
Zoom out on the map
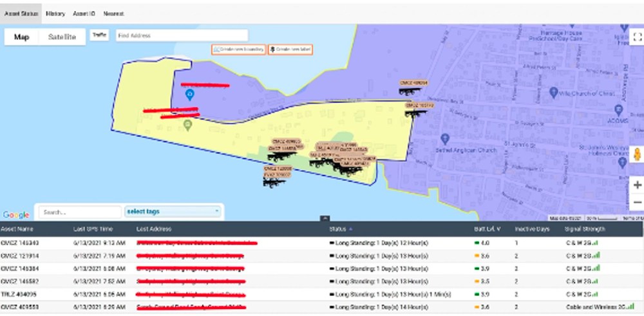click(x=637, y=202)
